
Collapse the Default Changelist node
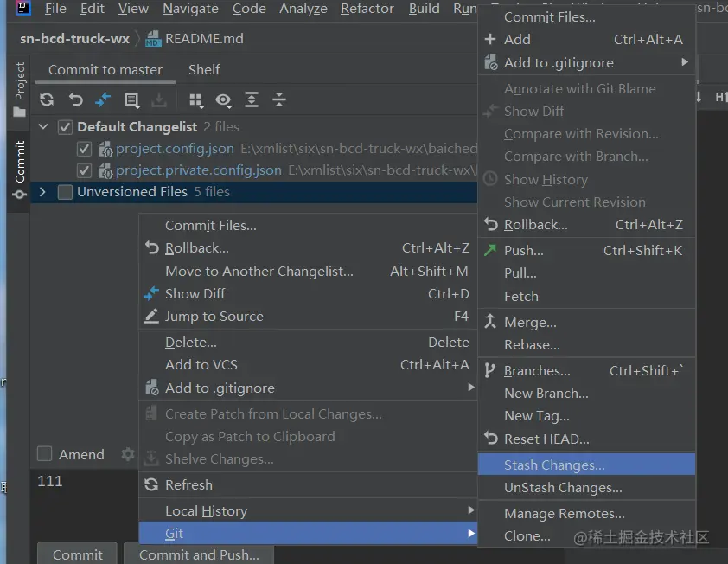(43, 126)
